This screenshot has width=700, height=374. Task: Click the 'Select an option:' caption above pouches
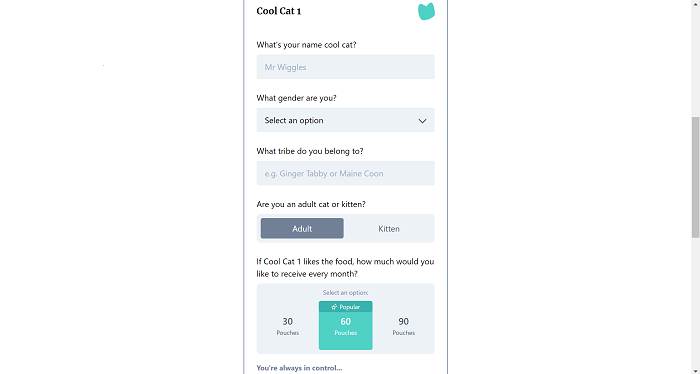(346, 293)
